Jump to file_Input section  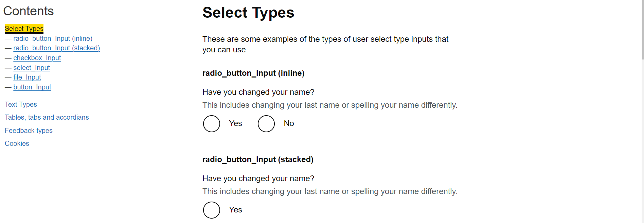(x=27, y=77)
